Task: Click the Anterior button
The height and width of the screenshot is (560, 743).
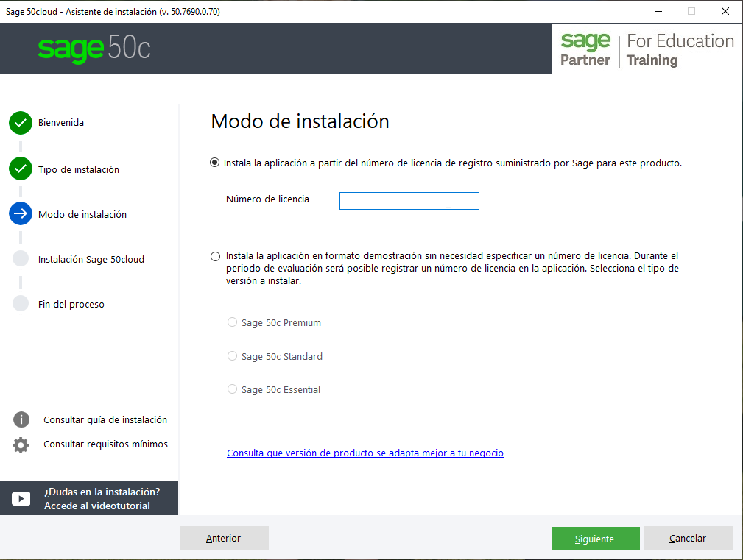Action: 224,538
